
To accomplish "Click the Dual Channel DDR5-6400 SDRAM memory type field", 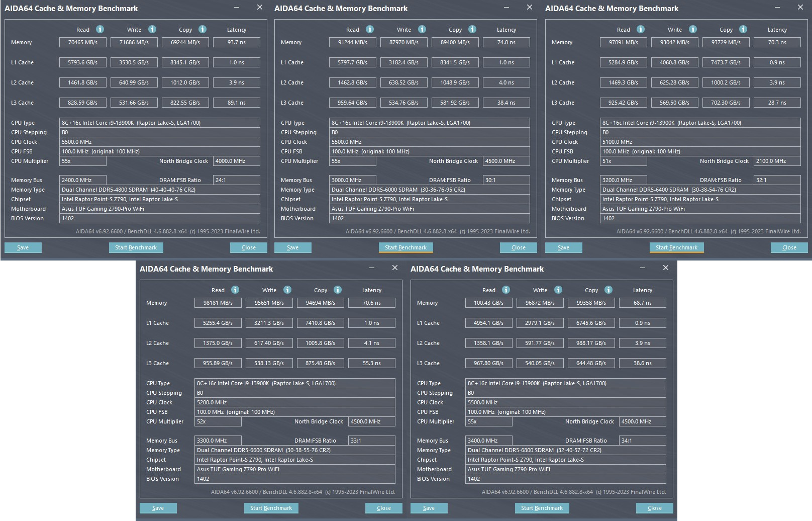I will [x=699, y=190].
